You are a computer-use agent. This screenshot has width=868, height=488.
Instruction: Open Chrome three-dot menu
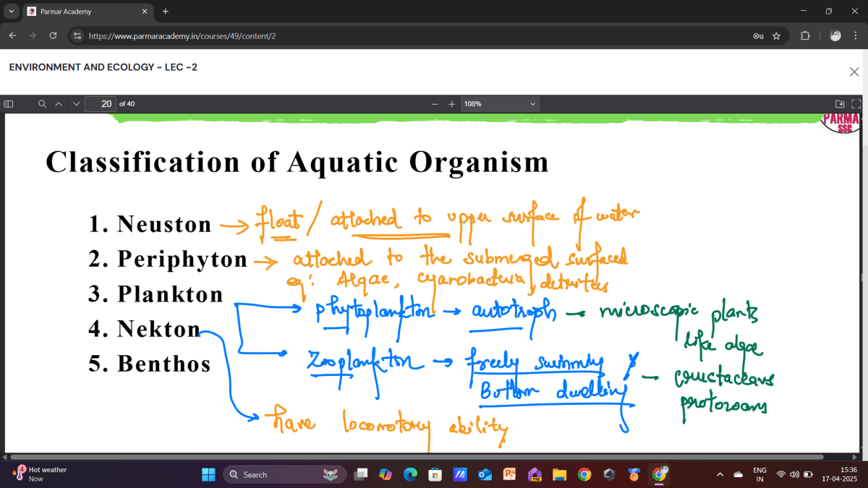click(x=856, y=35)
